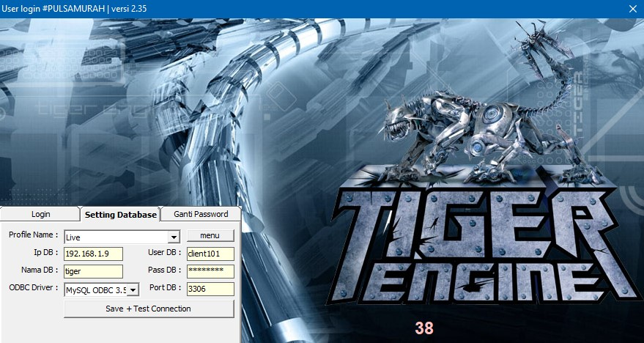Expand the Profile Name dropdown arrow

pyautogui.click(x=174, y=237)
